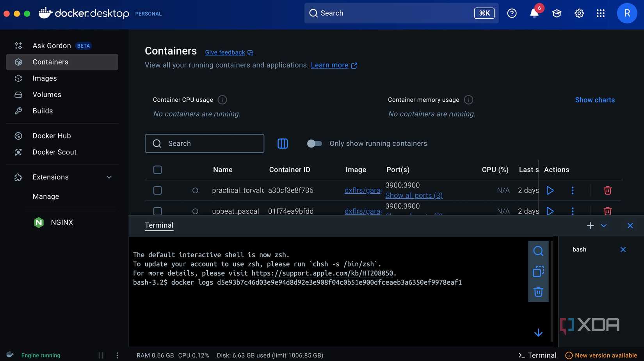The width and height of the screenshot is (644, 361).
Task: Open Show all ports (3) for practical_torvalc
Action: click(414, 195)
